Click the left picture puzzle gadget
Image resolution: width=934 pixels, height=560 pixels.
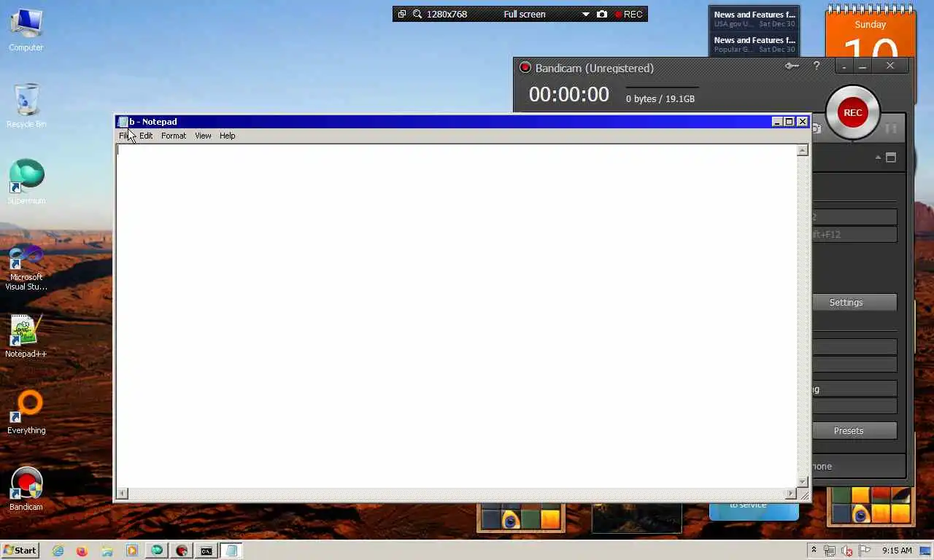coord(521,518)
